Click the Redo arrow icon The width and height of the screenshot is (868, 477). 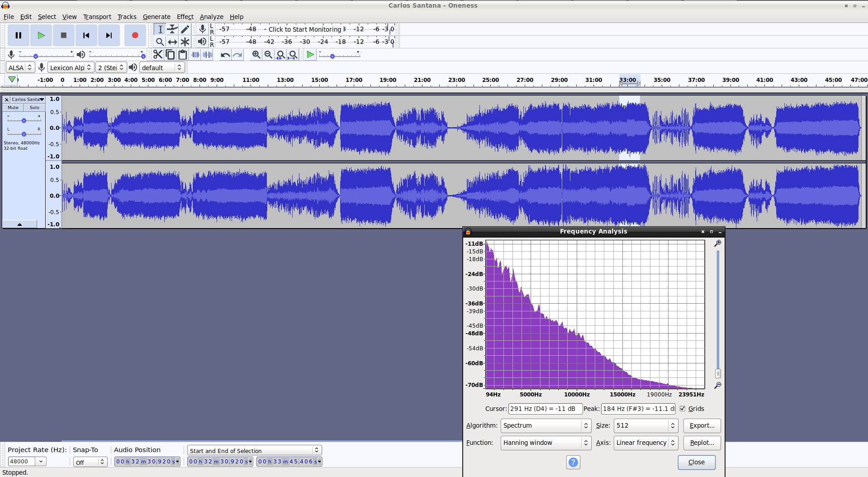[x=237, y=55]
